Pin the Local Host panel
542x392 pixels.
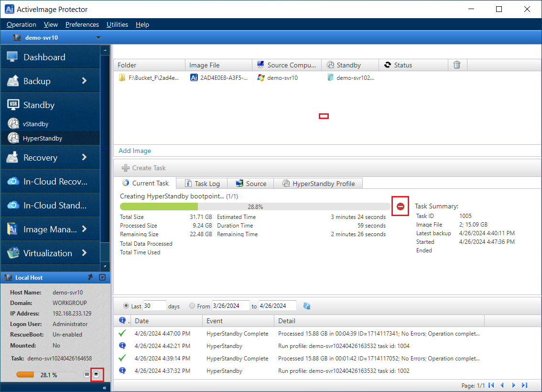[x=90, y=277]
